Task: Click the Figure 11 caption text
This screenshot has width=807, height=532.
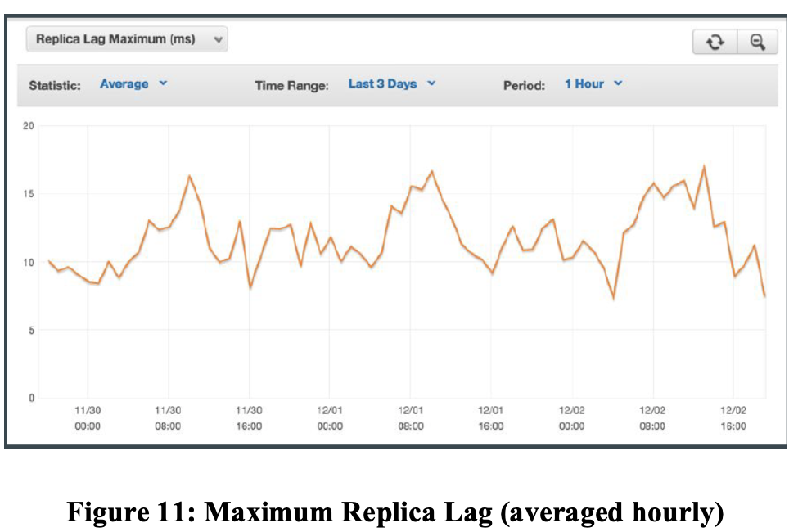Action: 395,512
